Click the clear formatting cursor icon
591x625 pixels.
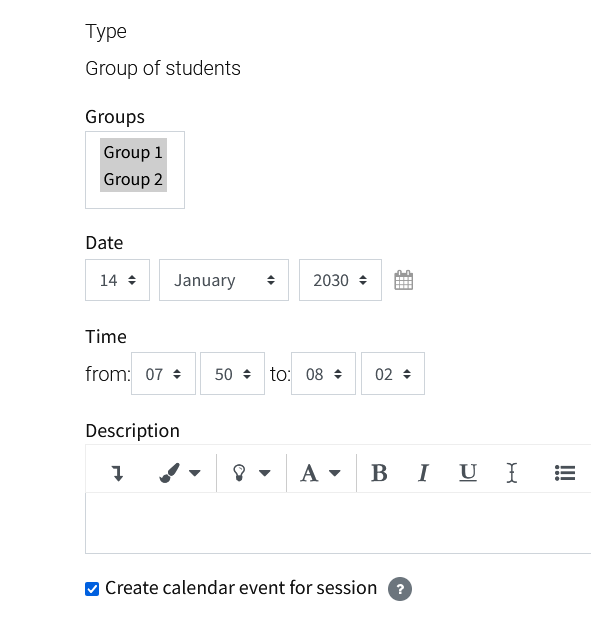coord(512,473)
